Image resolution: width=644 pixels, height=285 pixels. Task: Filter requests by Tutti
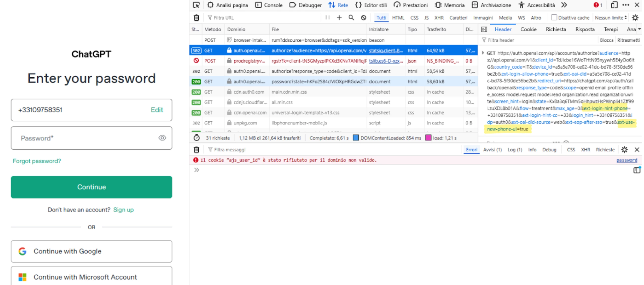point(381,18)
